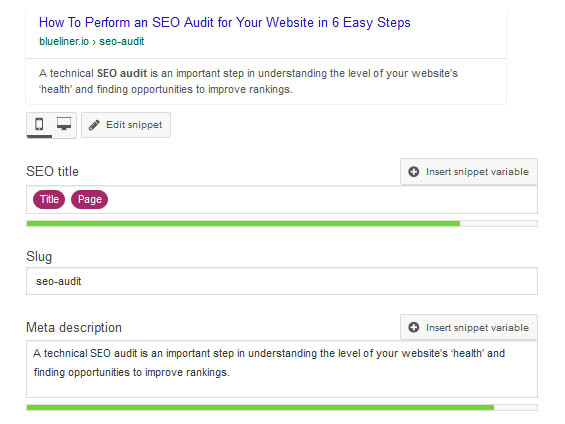Click the SEO title length progress bar
The height and width of the screenshot is (424, 565).
(x=282, y=224)
